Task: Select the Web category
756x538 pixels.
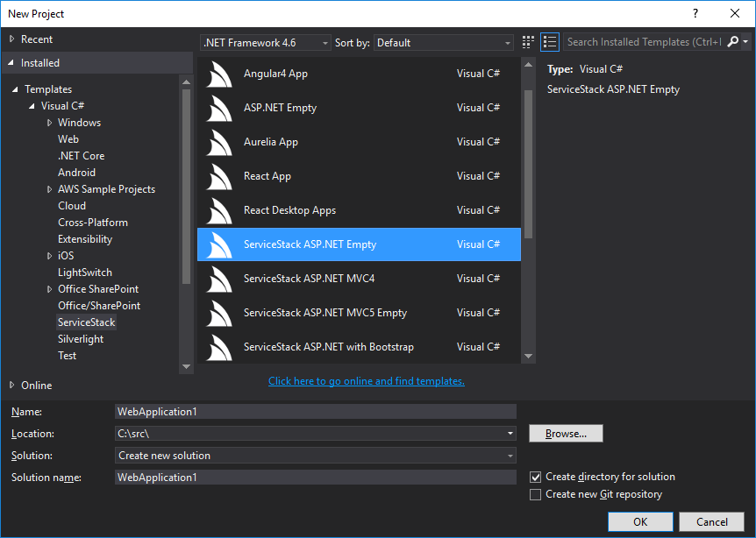Action: click(x=68, y=139)
